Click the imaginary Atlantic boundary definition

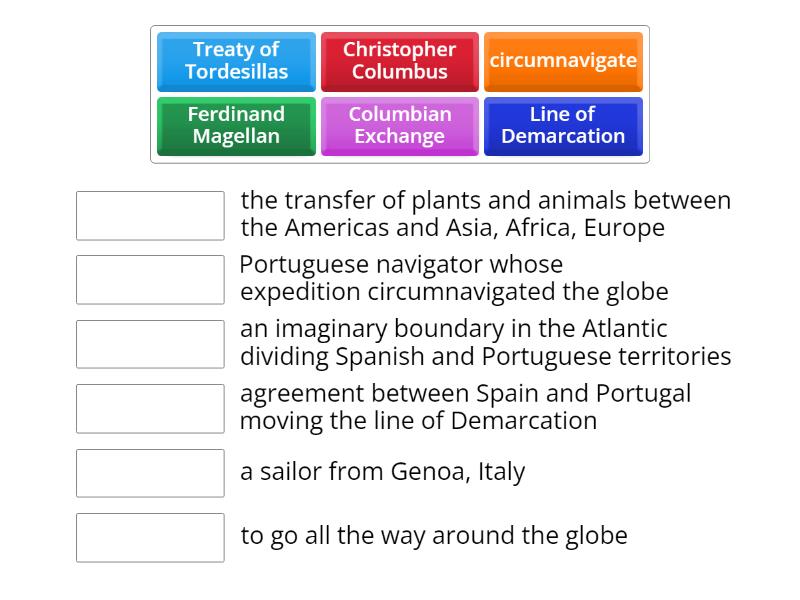(x=484, y=342)
